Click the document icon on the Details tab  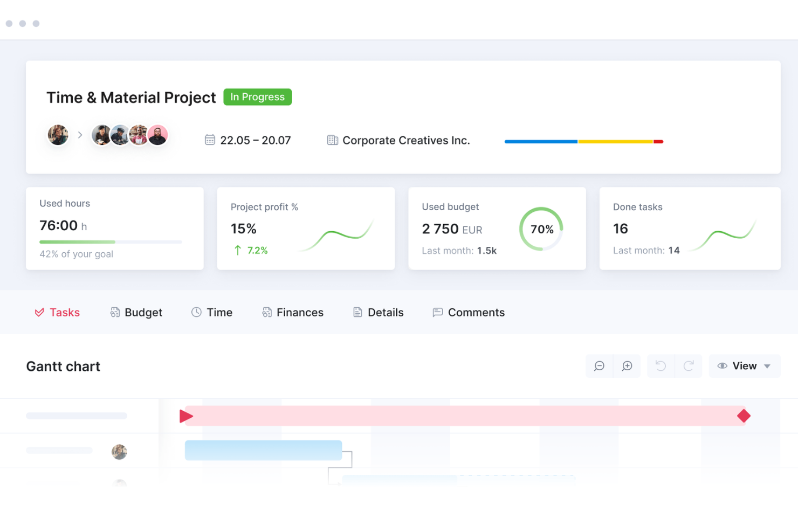coord(357,312)
